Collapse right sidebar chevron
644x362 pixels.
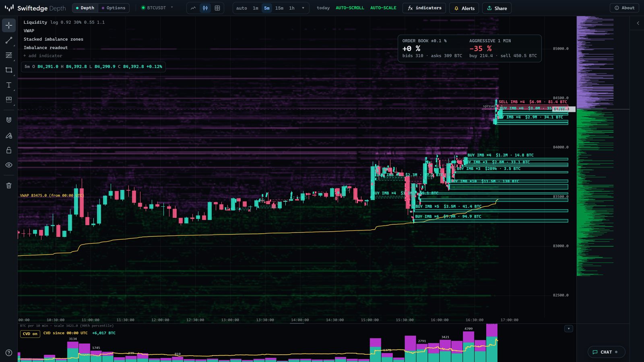pyautogui.click(x=638, y=23)
